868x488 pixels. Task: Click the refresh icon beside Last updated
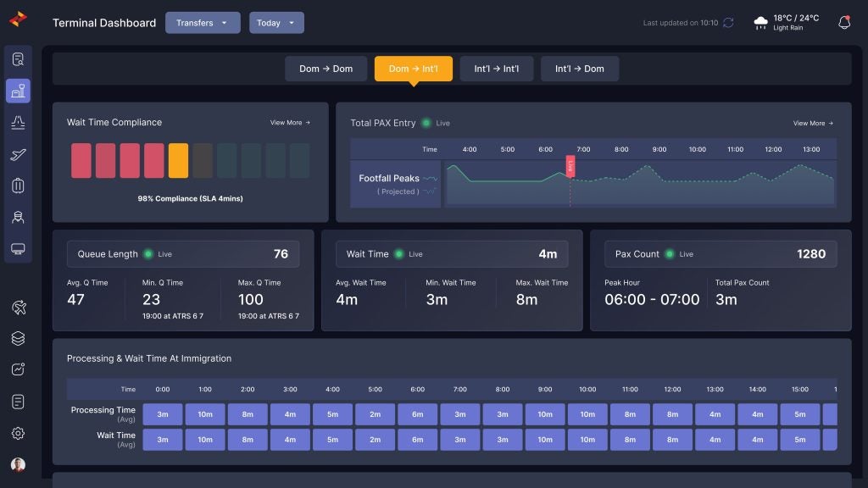[728, 23]
